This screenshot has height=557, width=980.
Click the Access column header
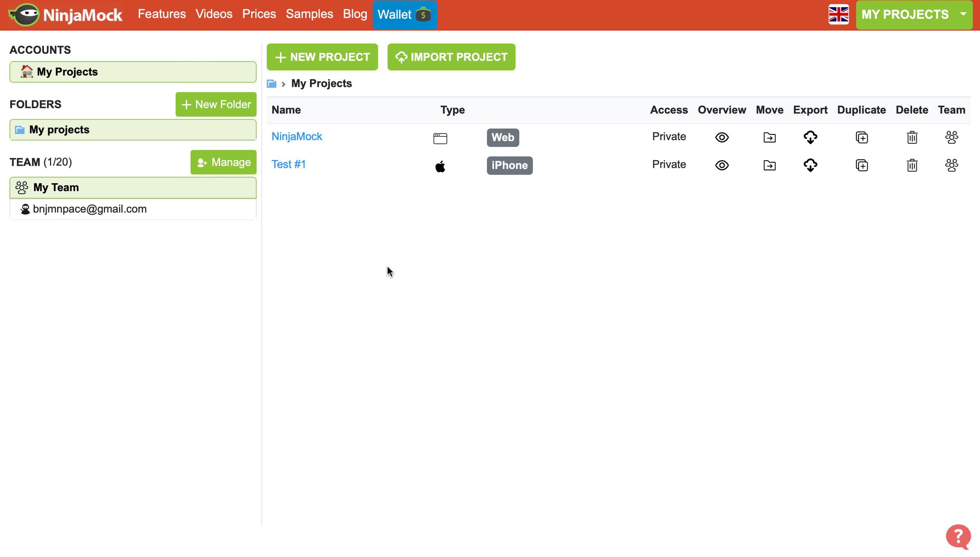[x=669, y=110]
